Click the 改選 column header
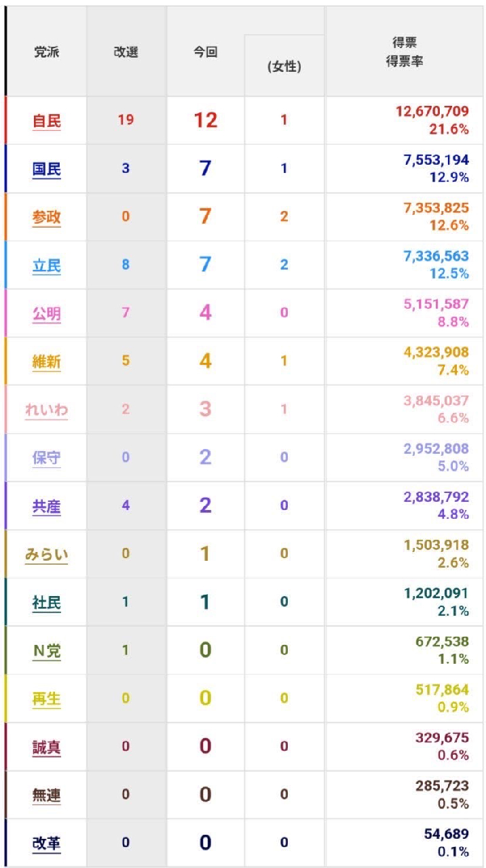Viewport: 486px width, 868px height. [126, 52]
